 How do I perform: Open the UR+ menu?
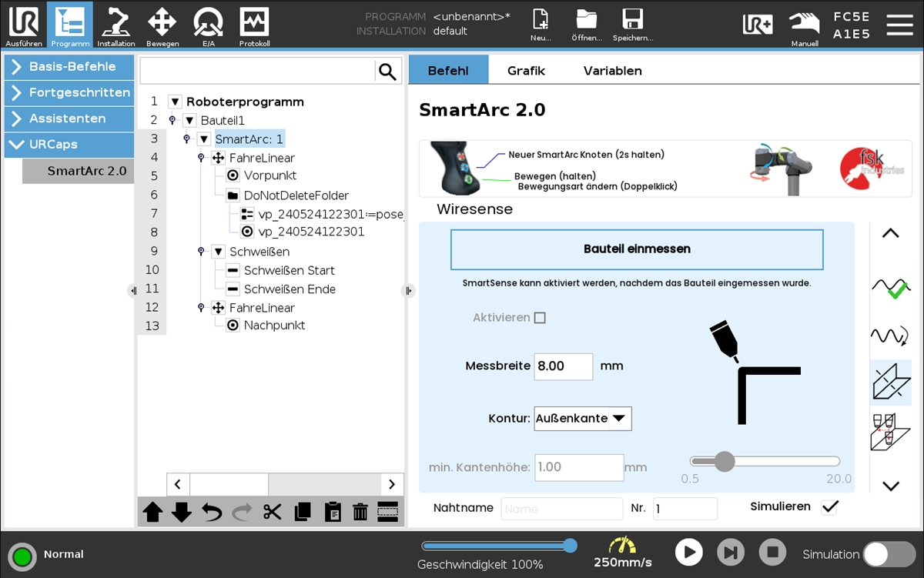click(758, 24)
